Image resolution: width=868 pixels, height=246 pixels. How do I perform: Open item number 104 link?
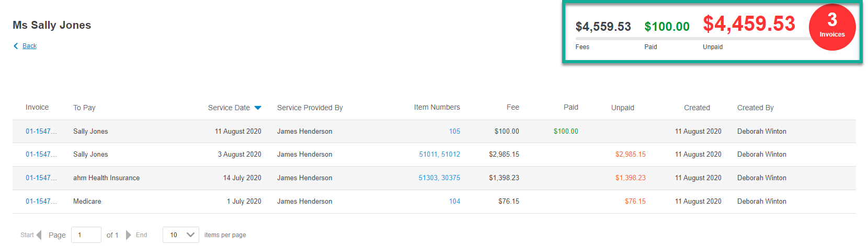[455, 201]
